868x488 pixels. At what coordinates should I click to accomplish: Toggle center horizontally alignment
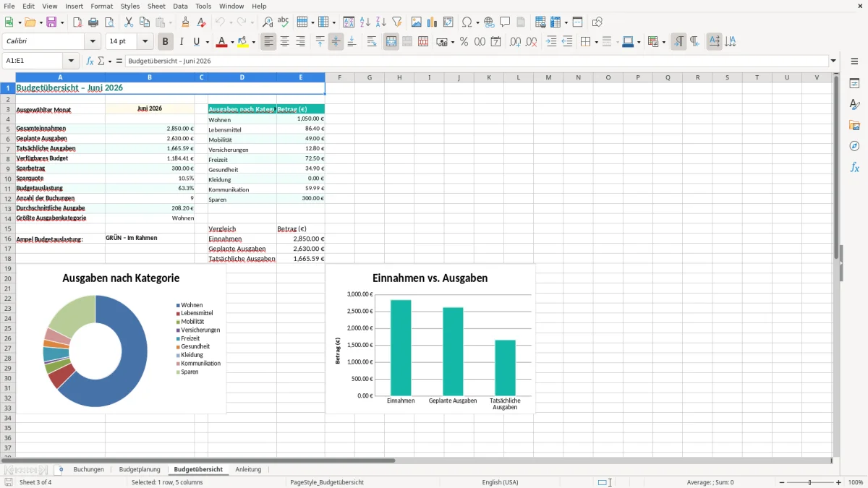tap(284, 42)
